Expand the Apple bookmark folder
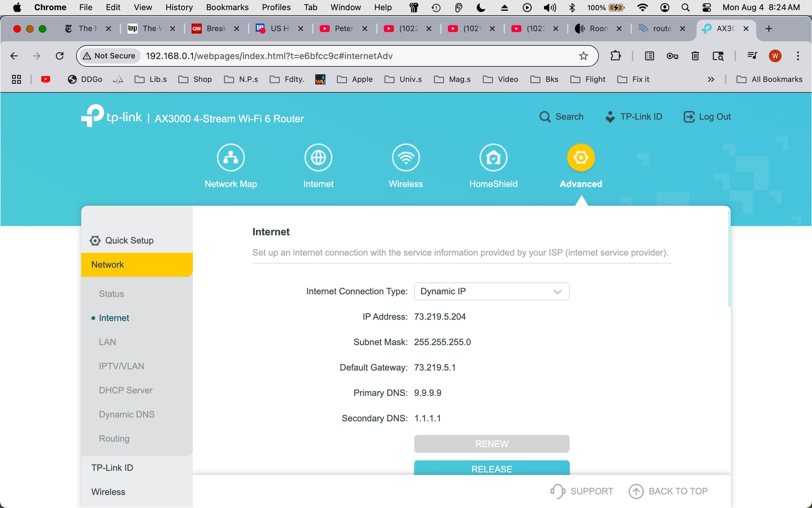Image resolution: width=812 pixels, height=508 pixels. pyautogui.click(x=354, y=79)
